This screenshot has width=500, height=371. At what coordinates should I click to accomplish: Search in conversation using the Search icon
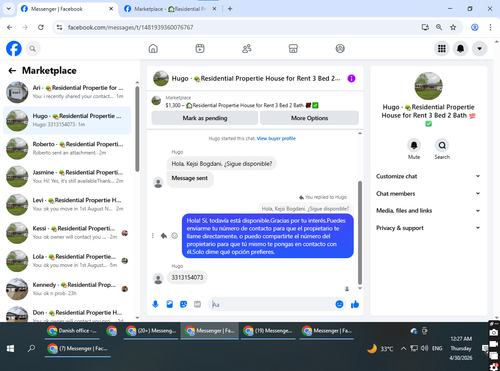coord(442,145)
